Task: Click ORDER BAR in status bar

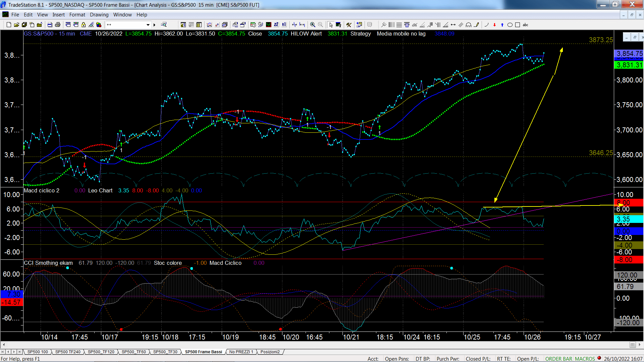Action: click(x=559, y=359)
